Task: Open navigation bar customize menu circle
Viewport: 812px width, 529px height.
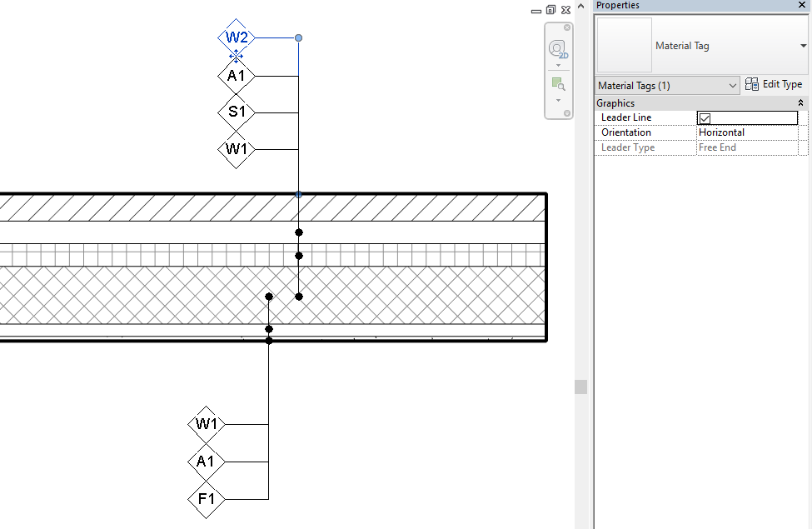Action: pos(567,113)
